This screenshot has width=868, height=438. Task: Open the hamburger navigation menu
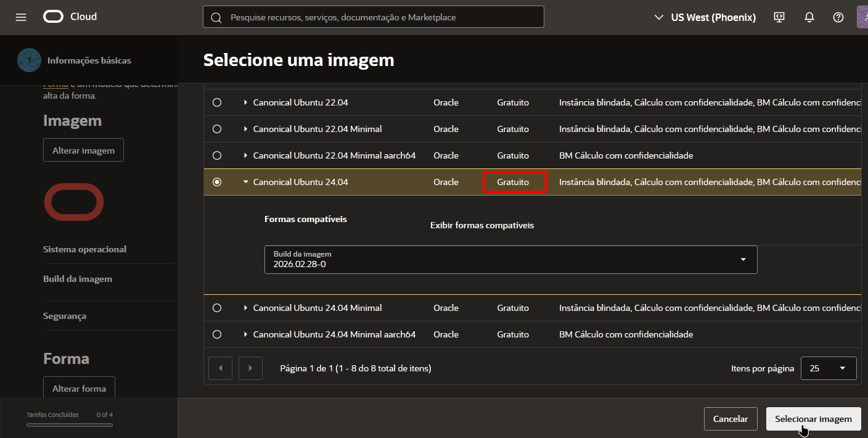(21, 17)
